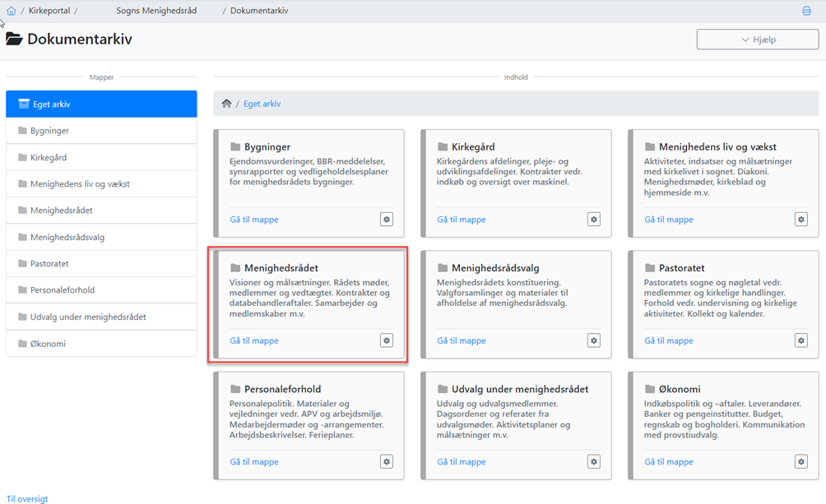Follow Gå til mappe link on Økonomi card

tap(669, 461)
